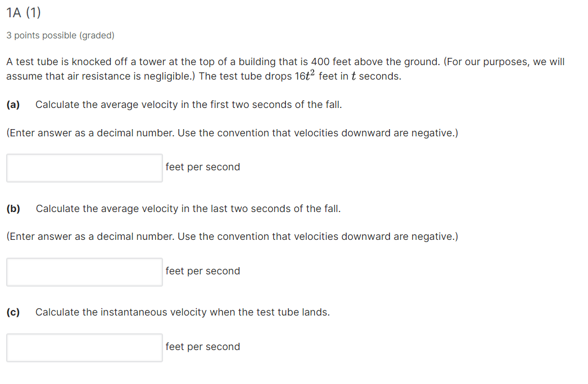Click the part (a) question text
Image resolution: width=588 pixels, height=384 pixels.
(189, 104)
